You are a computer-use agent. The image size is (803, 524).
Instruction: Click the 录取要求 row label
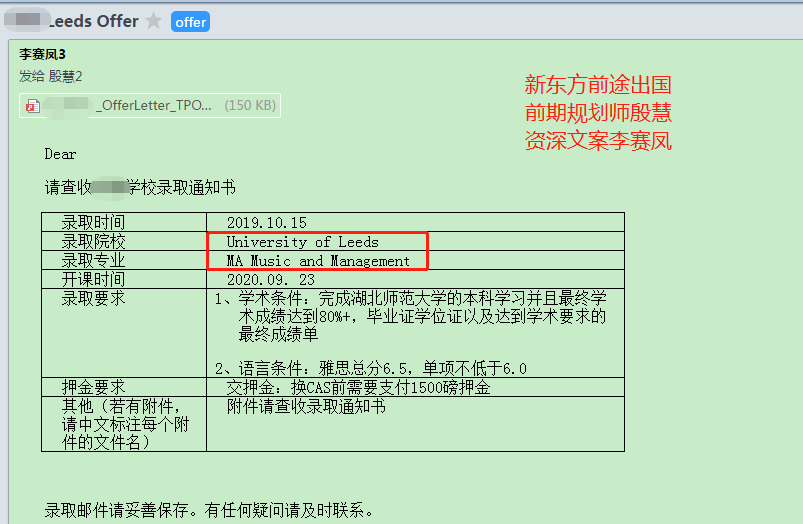[x=93, y=298]
